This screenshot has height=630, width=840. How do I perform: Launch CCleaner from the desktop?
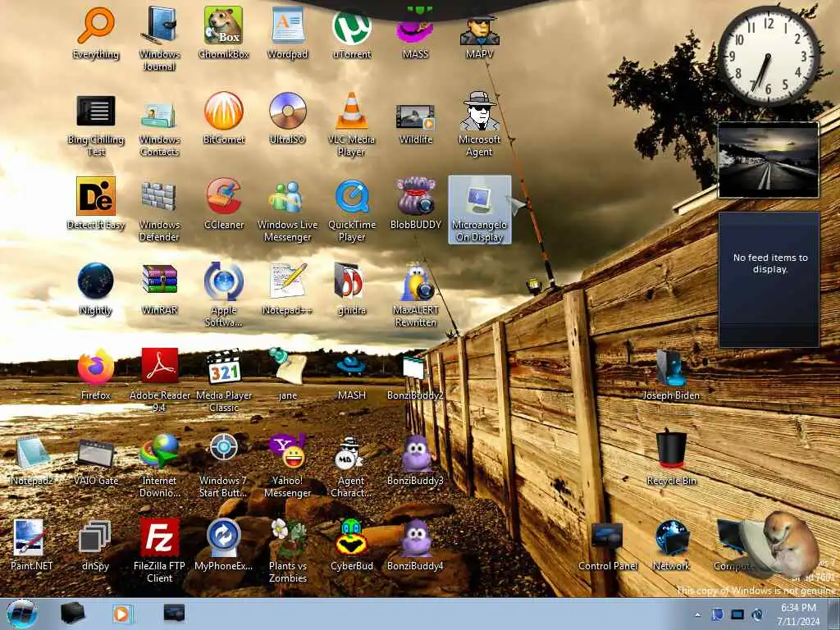tap(224, 203)
